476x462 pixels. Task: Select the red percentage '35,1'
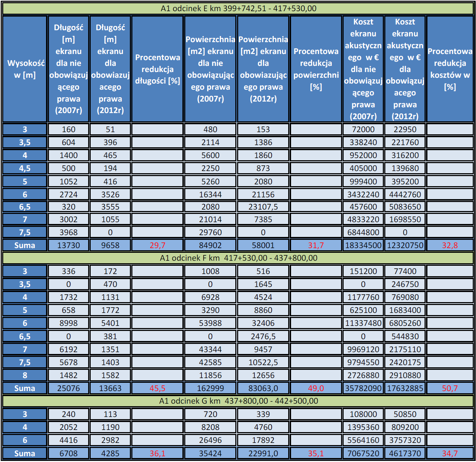click(x=316, y=453)
